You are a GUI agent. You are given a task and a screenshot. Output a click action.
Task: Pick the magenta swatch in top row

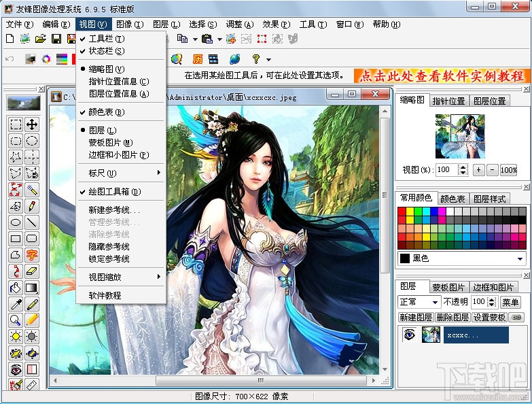442,211
